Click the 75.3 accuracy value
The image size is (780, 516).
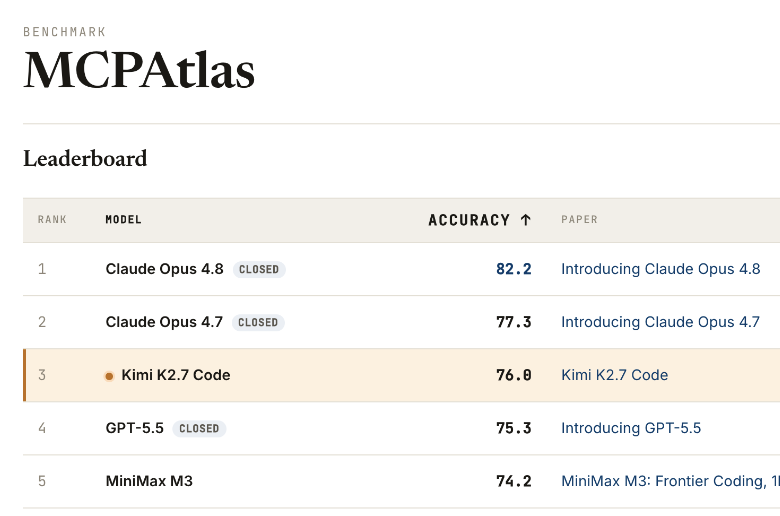(x=514, y=428)
